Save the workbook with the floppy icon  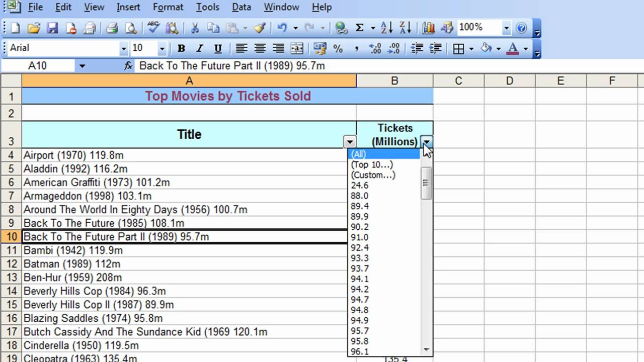point(52,28)
